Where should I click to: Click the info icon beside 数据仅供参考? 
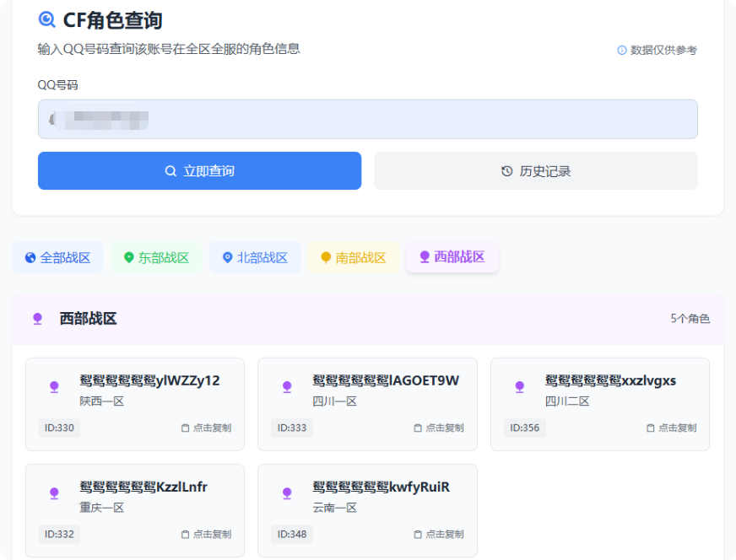[621, 51]
